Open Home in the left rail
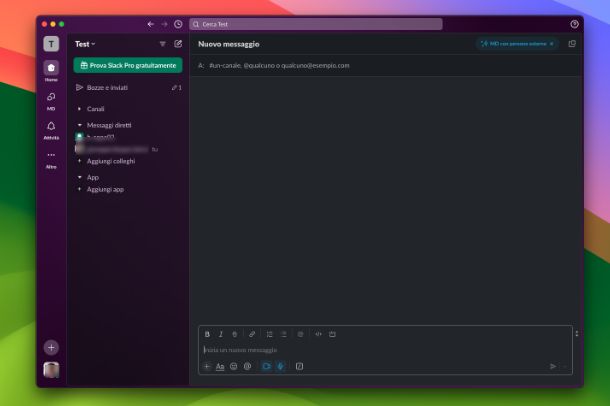Image resolution: width=610 pixels, height=406 pixels. pyautogui.click(x=51, y=72)
